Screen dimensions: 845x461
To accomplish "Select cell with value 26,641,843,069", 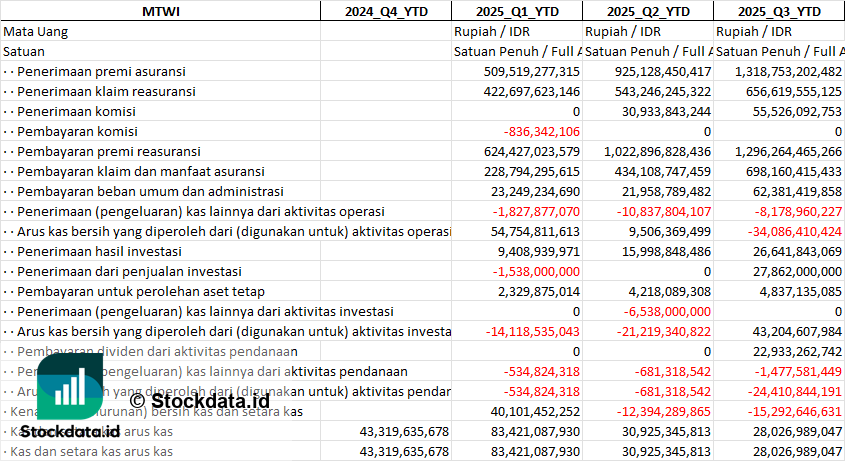I will click(779, 251).
